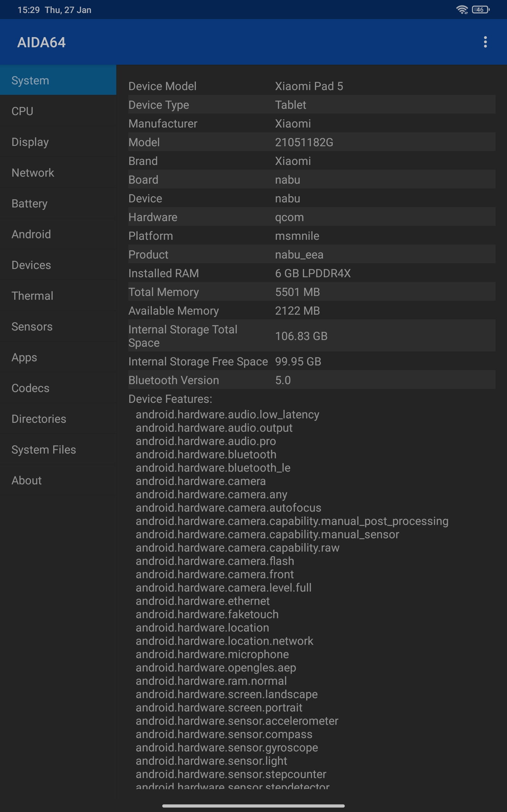Open the Network section
Image resolution: width=507 pixels, height=812 pixels.
(58, 173)
